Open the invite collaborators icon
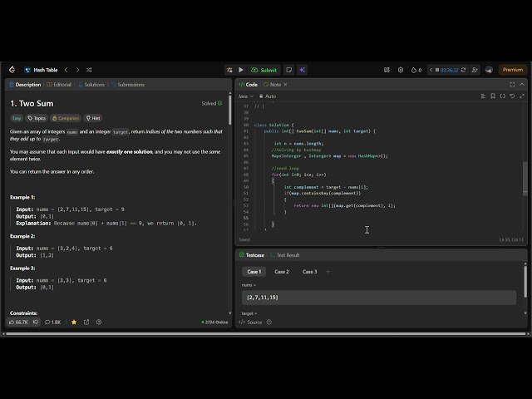Image resolution: width=532 pixels, height=399 pixels. 475,70
